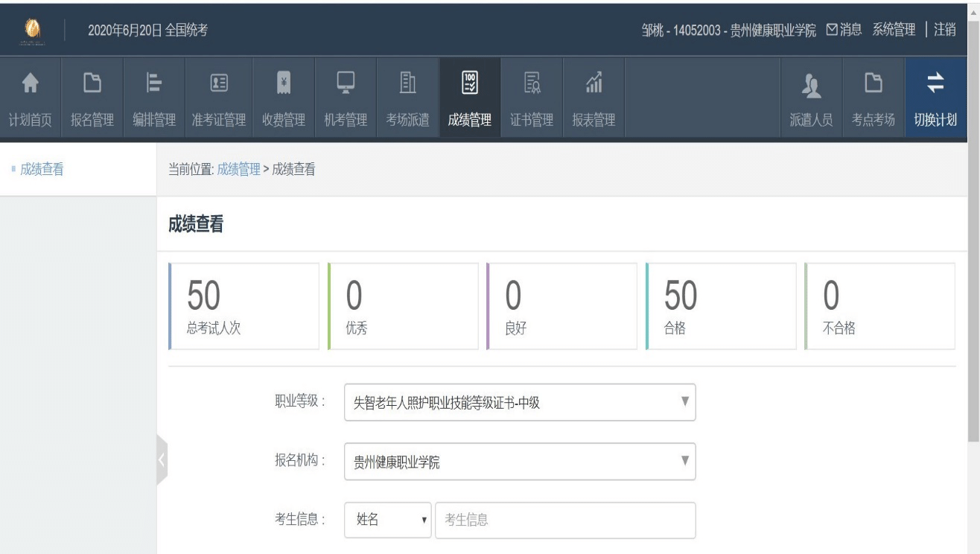Open 报名管理 registration module
This screenshot has width=980, height=554.
(x=92, y=99)
